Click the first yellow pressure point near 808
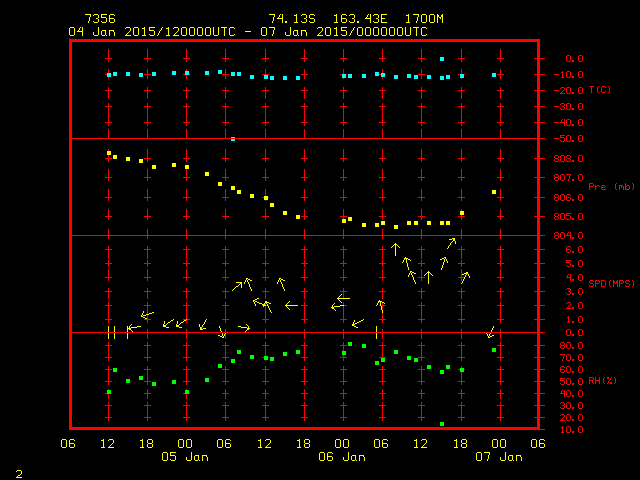The image size is (640, 480). click(109, 153)
